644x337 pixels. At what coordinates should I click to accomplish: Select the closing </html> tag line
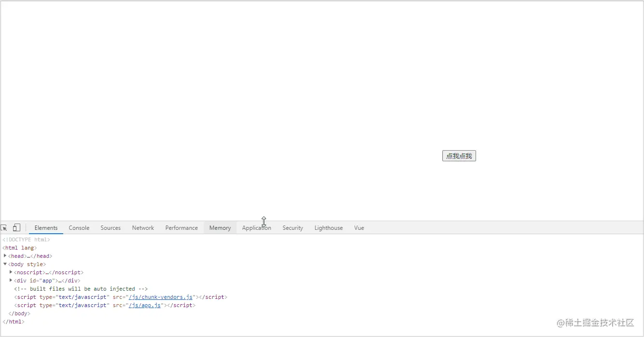pyautogui.click(x=14, y=322)
